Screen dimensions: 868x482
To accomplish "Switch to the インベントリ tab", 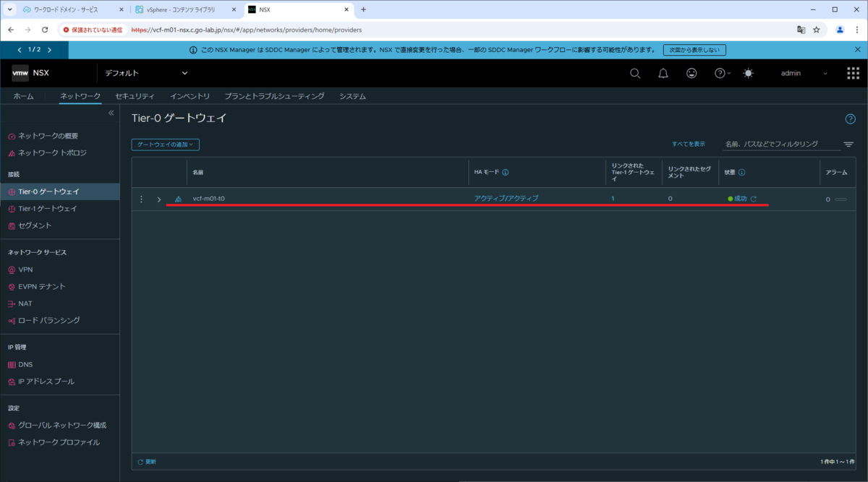I will pyautogui.click(x=190, y=96).
